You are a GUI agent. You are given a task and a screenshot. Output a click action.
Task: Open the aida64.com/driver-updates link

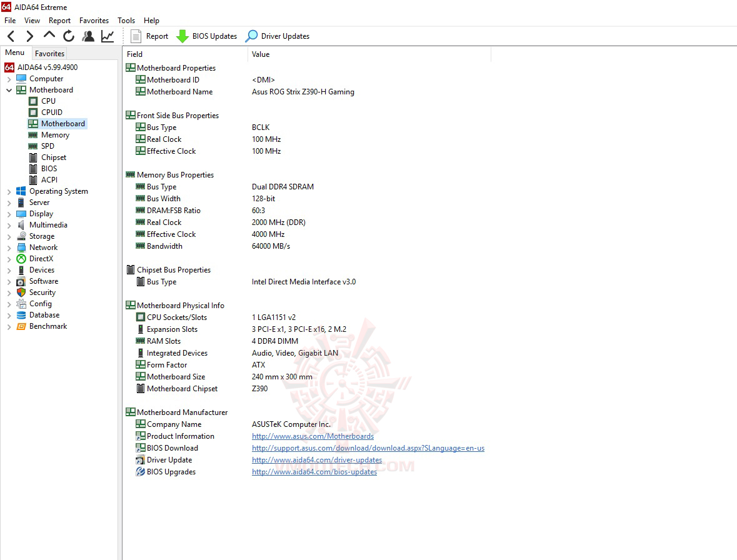[x=317, y=460]
